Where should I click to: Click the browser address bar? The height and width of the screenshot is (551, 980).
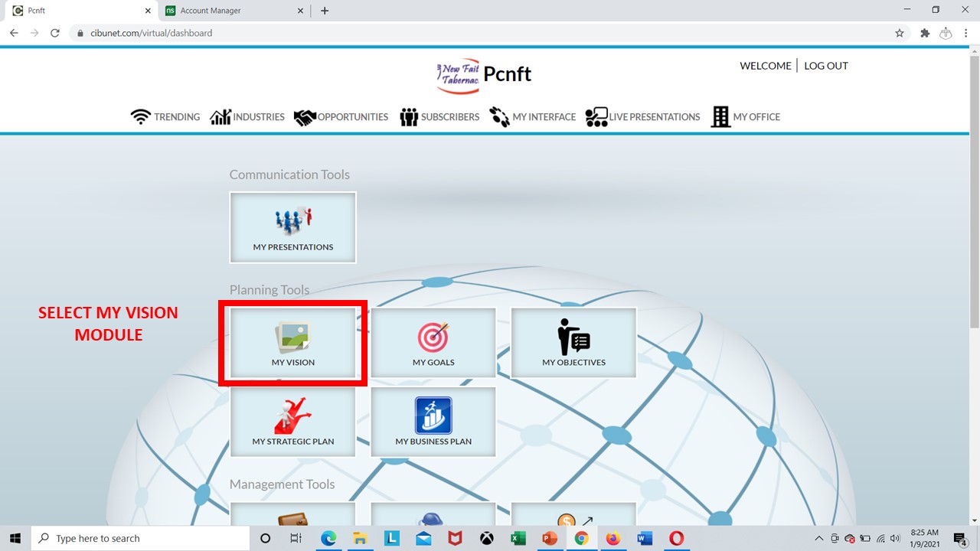[x=459, y=33]
